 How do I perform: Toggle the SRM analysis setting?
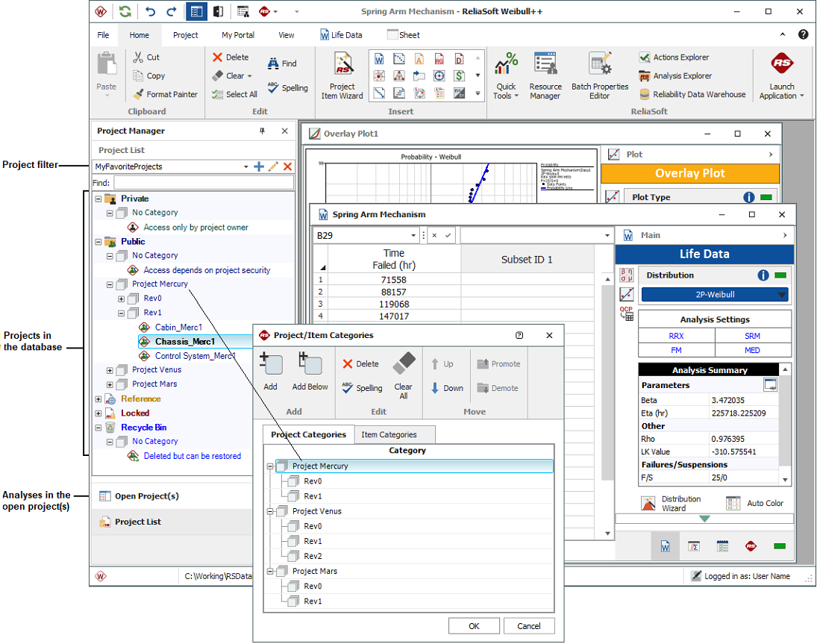pos(752,336)
